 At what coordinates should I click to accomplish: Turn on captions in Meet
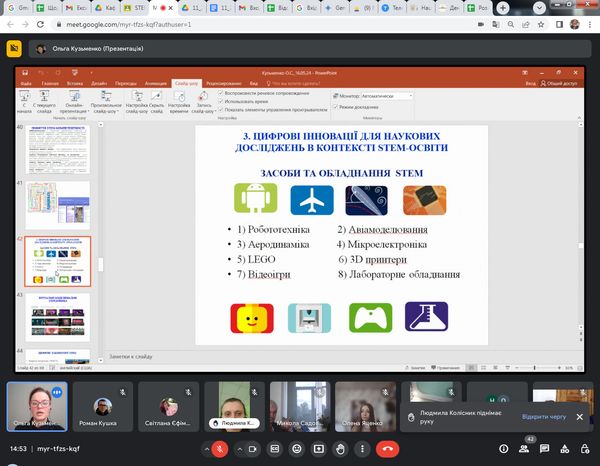pyautogui.click(x=275, y=450)
